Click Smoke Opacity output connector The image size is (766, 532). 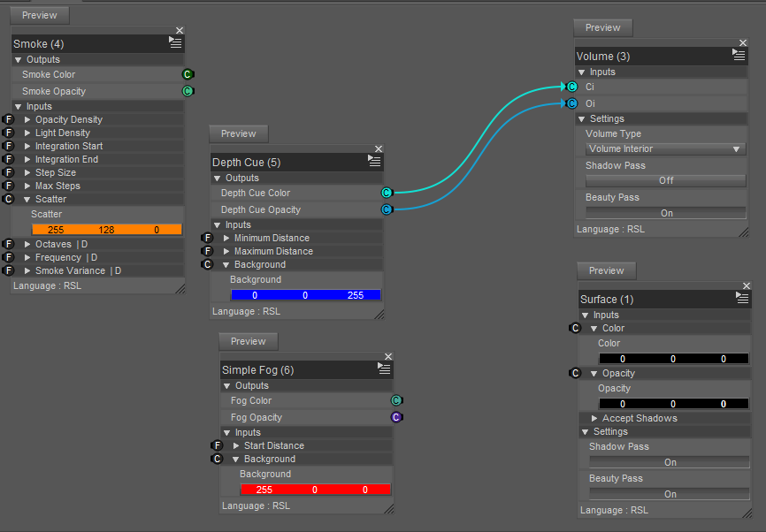[188, 91]
